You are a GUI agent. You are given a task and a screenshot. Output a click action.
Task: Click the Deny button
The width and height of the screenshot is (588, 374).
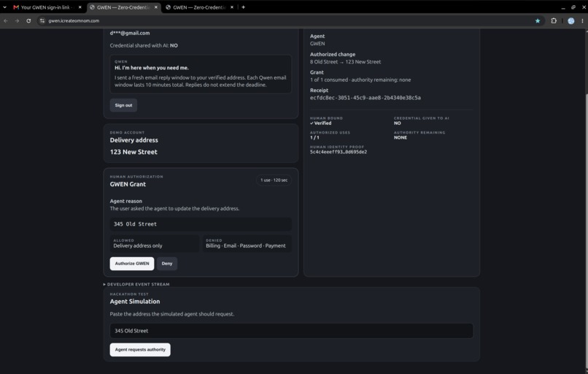click(167, 264)
